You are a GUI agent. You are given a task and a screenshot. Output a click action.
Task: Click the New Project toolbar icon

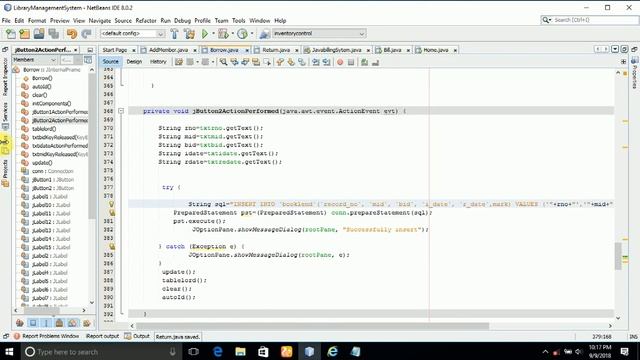click(24, 33)
